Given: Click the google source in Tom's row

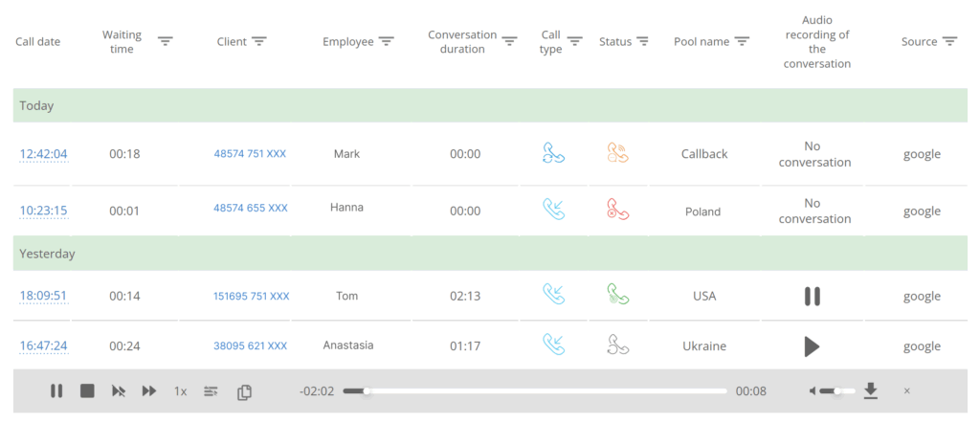Looking at the screenshot, I should pyautogui.click(x=922, y=297).
